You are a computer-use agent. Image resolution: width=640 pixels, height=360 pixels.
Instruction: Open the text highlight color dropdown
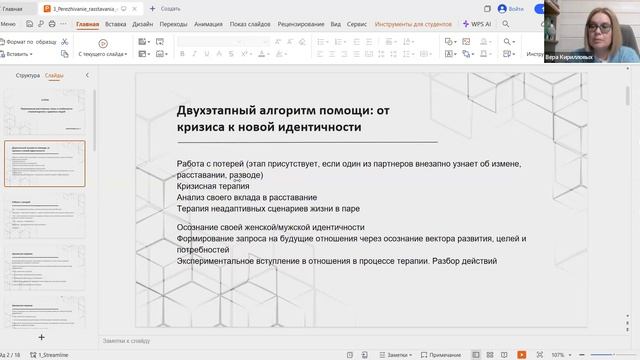click(x=286, y=54)
